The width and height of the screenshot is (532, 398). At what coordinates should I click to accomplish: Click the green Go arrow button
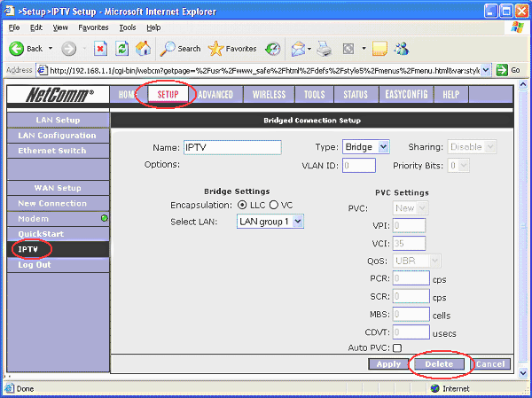point(502,70)
